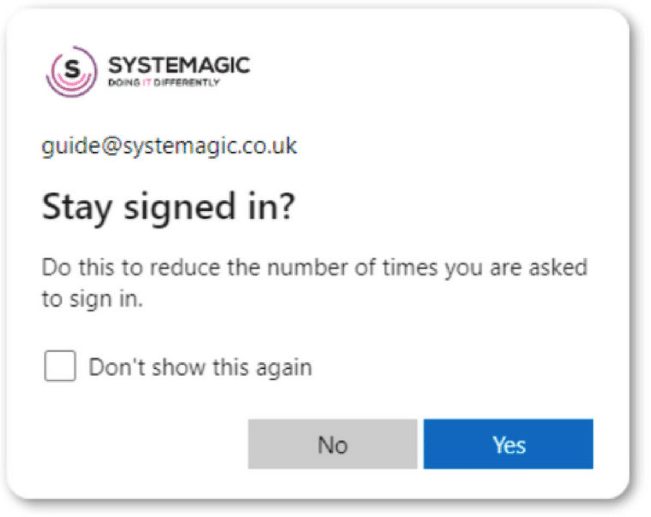This screenshot has height=517, width=651.
Task: Click the pink IT word in the tagline
Action: pyautogui.click(x=147, y=83)
